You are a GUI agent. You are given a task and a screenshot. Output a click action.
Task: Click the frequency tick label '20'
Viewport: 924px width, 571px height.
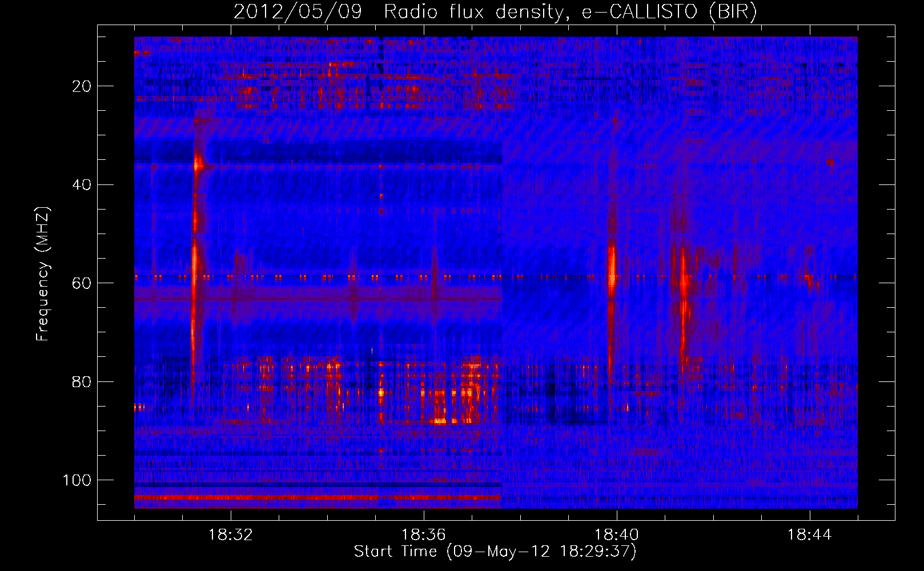tap(82, 86)
